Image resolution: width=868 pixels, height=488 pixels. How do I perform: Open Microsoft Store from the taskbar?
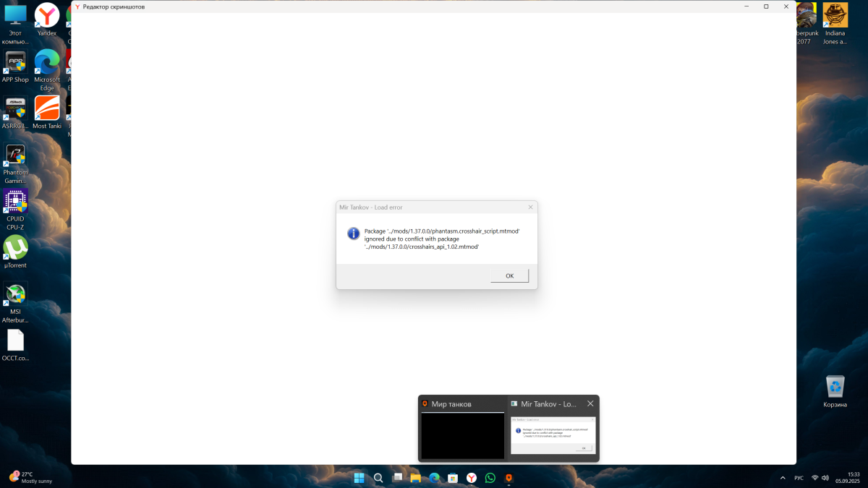pos(453,478)
